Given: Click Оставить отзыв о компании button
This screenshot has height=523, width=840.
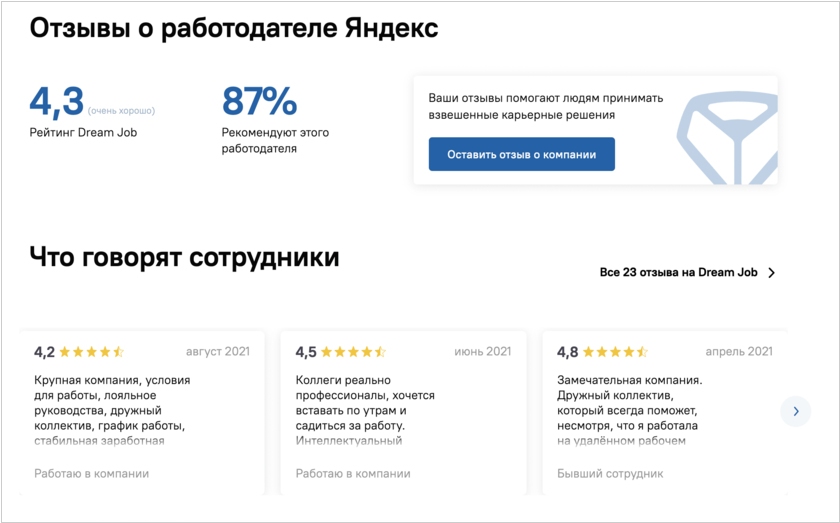Looking at the screenshot, I should coord(521,154).
